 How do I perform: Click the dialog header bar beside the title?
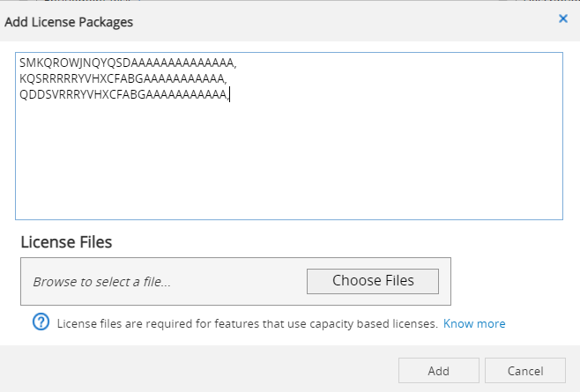tap(344, 21)
